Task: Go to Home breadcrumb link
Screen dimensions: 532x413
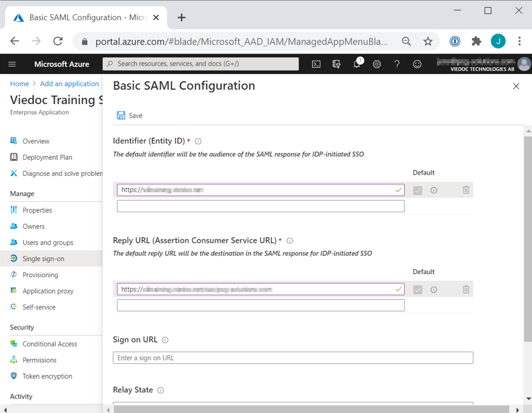Action: [x=19, y=84]
